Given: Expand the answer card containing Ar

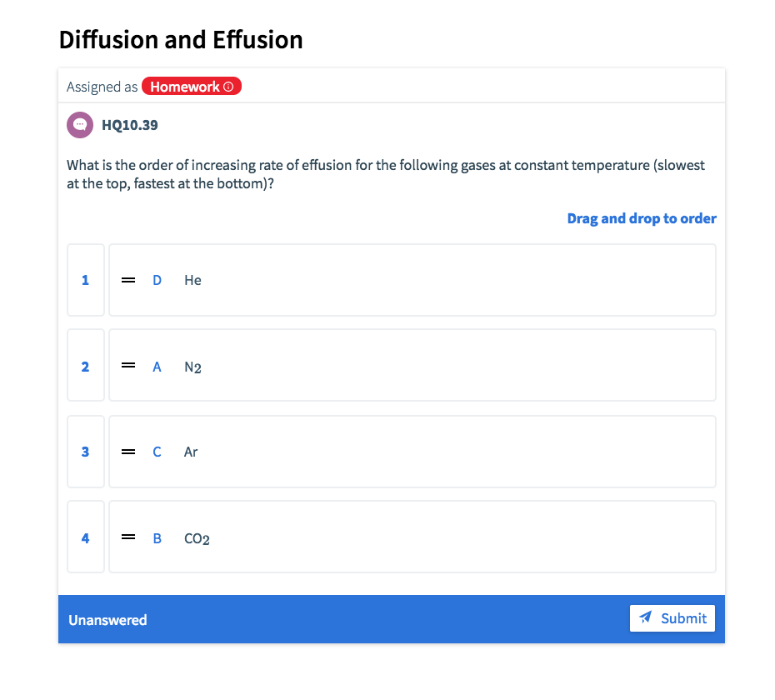Looking at the screenshot, I should [x=412, y=452].
